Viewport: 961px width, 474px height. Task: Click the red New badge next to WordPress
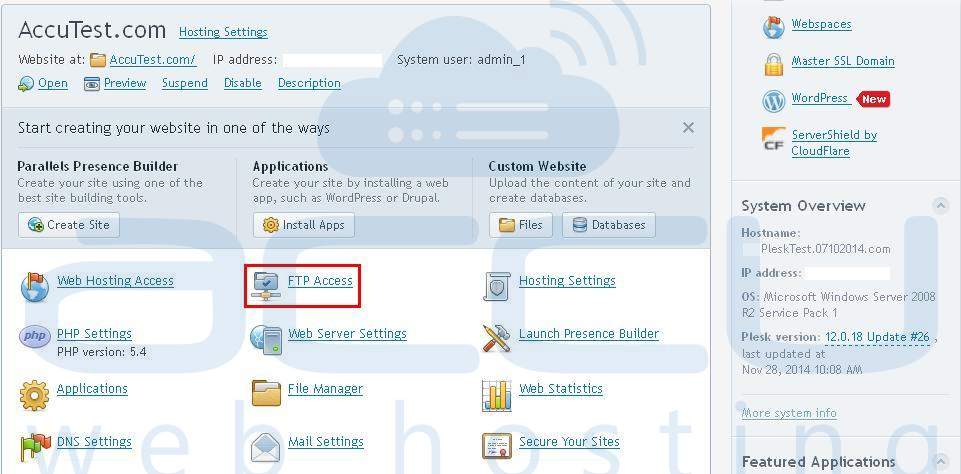point(873,99)
